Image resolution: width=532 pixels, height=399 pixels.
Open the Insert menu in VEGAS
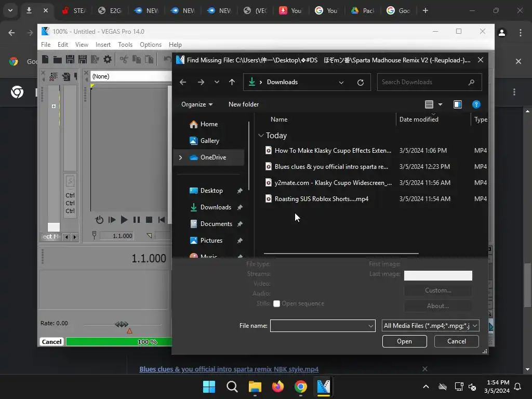[x=103, y=45]
